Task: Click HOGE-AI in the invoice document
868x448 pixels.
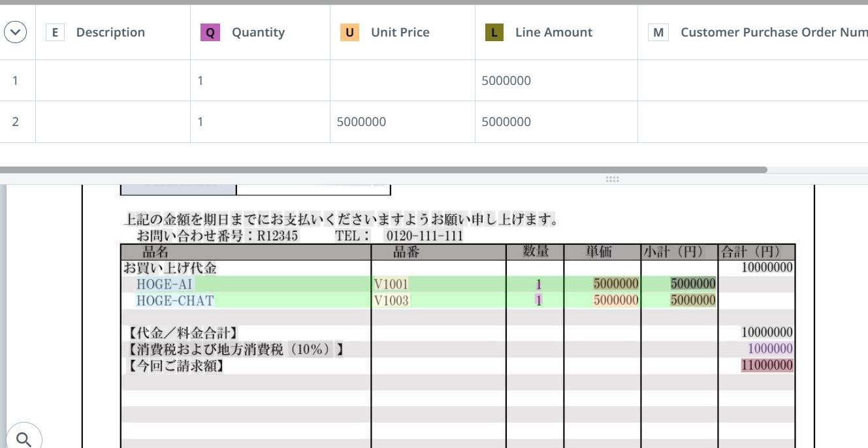Action: point(165,284)
